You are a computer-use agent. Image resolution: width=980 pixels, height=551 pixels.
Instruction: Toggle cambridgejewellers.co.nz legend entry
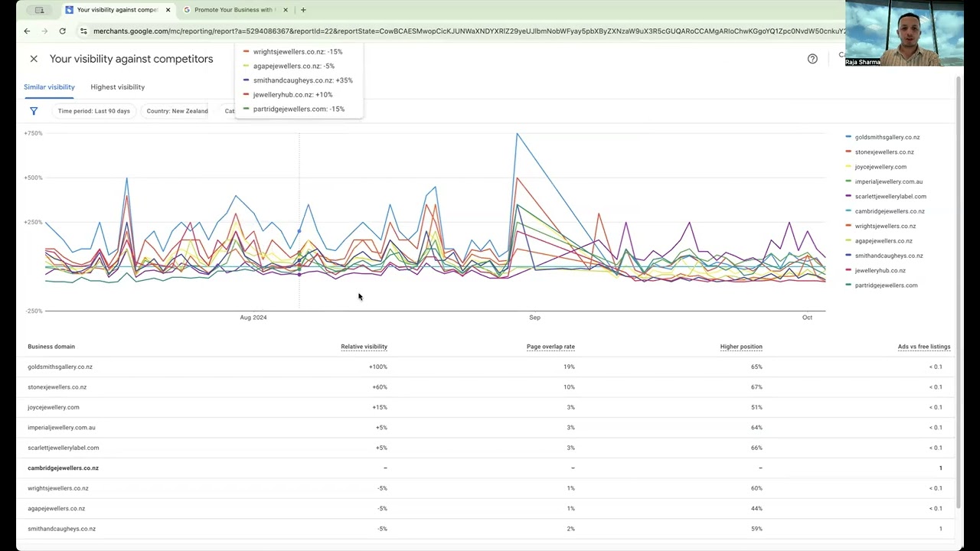coord(885,211)
